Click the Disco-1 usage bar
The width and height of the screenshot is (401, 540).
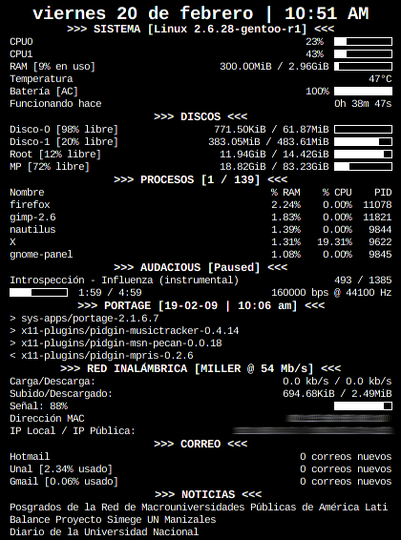[x=363, y=142]
